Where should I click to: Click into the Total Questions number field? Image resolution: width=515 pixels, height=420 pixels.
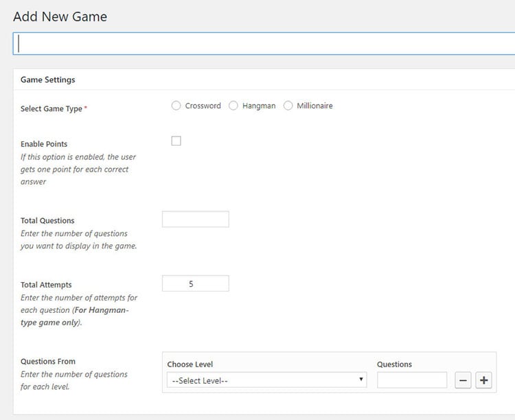195,219
